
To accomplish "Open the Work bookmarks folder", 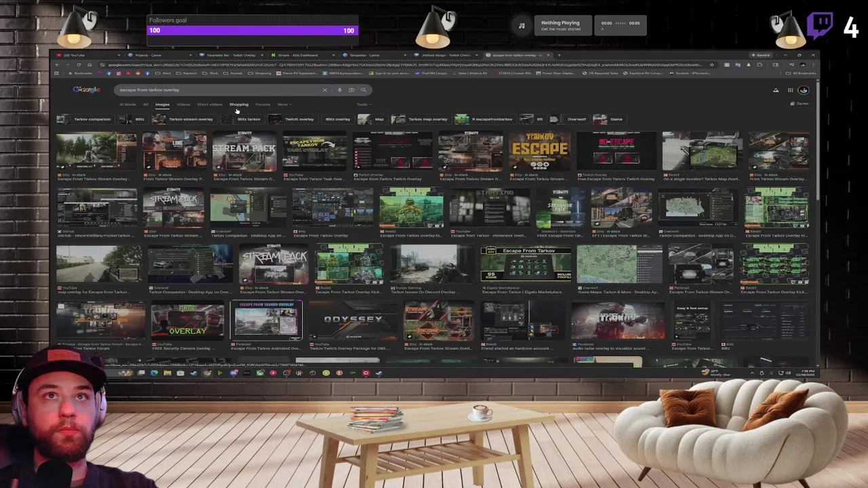I will click(212, 73).
